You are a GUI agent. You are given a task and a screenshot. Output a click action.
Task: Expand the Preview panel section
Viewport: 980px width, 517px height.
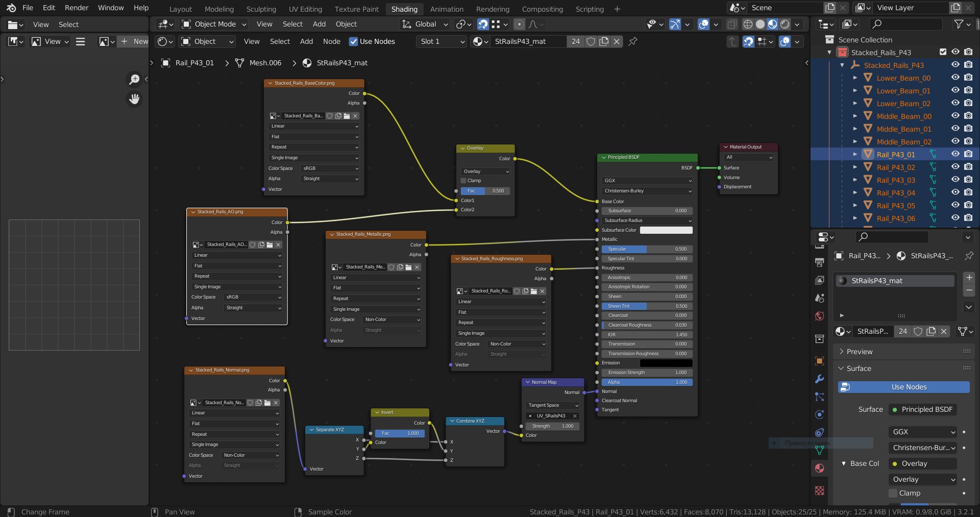[x=860, y=352]
